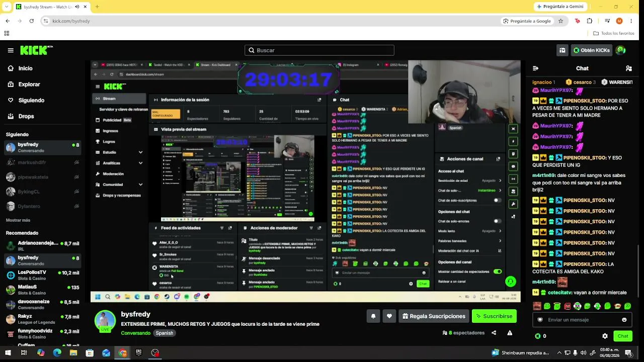Open the Todos los favoritos bookmarks folder
The height and width of the screenshot is (362, 644).
[614, 33]
